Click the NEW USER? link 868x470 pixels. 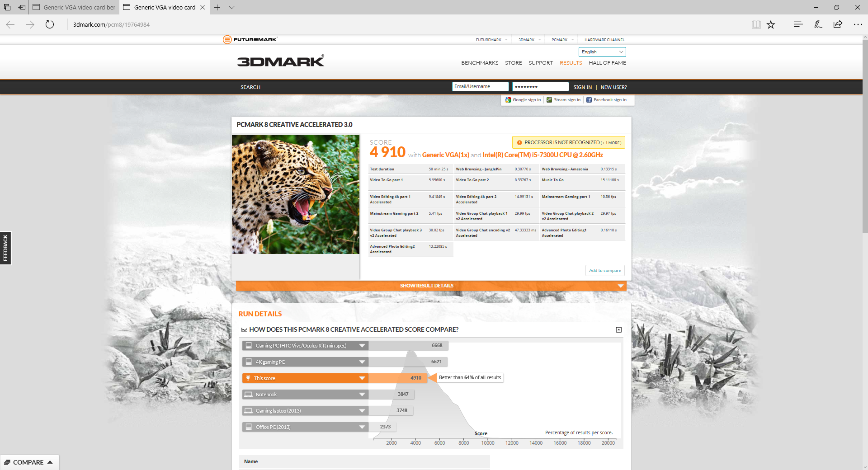pyautogui.click(x=613, y=87)
